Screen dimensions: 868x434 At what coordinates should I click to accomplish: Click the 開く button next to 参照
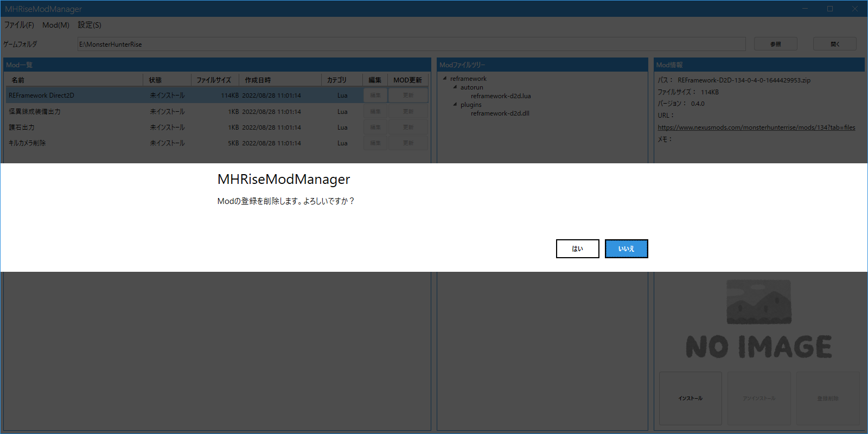834,44
